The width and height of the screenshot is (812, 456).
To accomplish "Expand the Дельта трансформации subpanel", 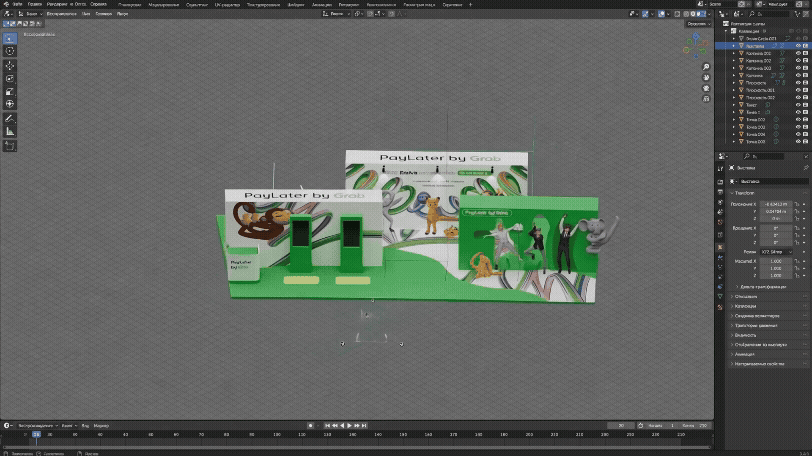I will pos(763,287).
